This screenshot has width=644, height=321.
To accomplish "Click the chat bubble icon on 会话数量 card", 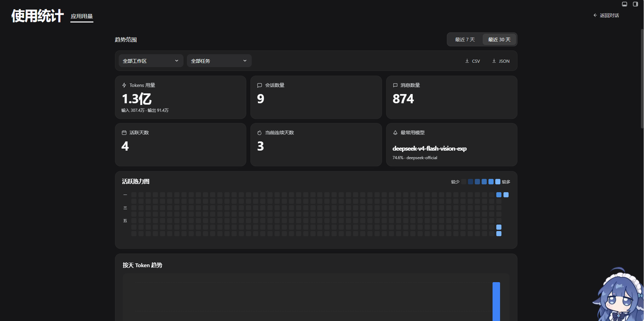I will [260, 85].
